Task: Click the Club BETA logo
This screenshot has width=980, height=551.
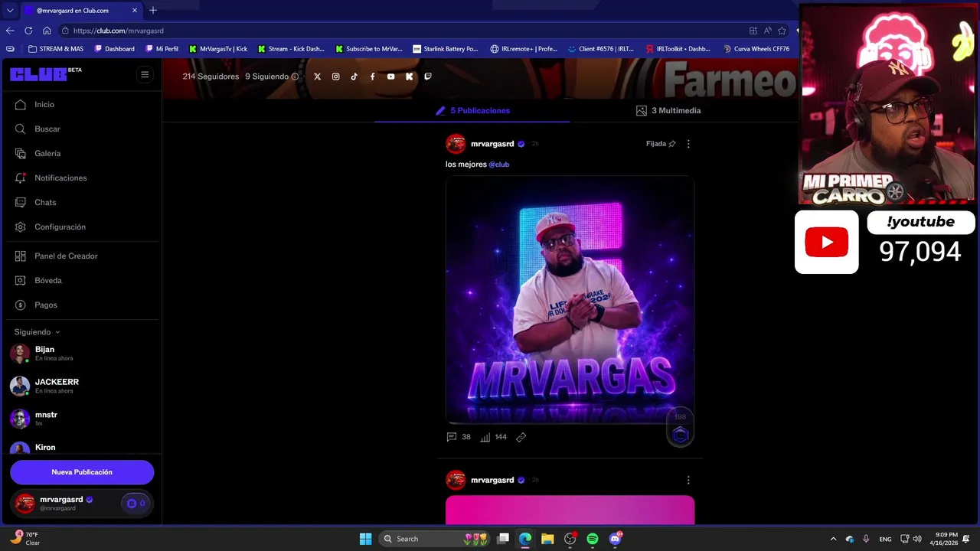Action: (46, 74)
